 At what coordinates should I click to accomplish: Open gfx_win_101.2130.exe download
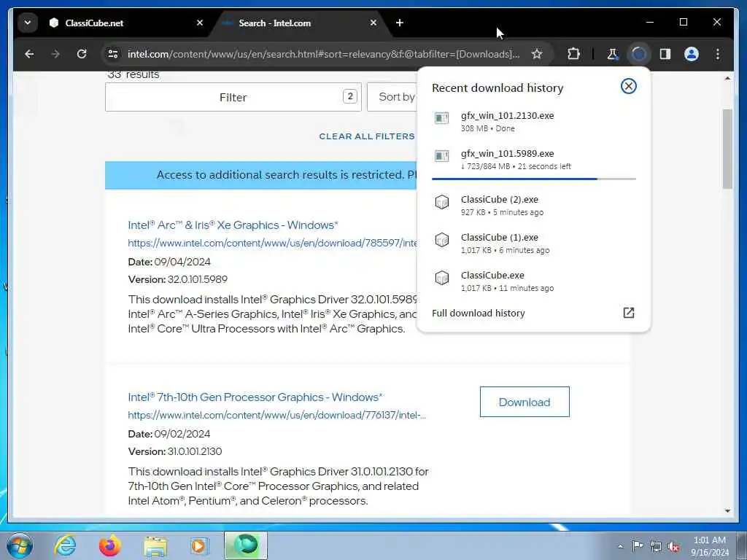coord(533,122)
